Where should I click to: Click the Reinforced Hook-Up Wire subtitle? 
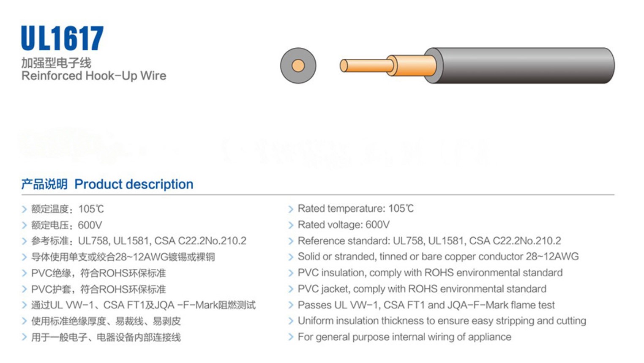point(94,76)
